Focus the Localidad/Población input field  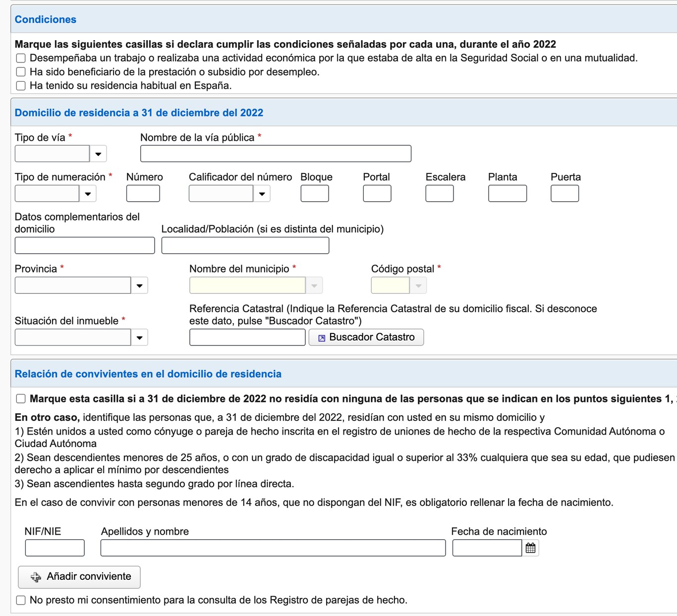pyautogui.click(x=245, y=245)
